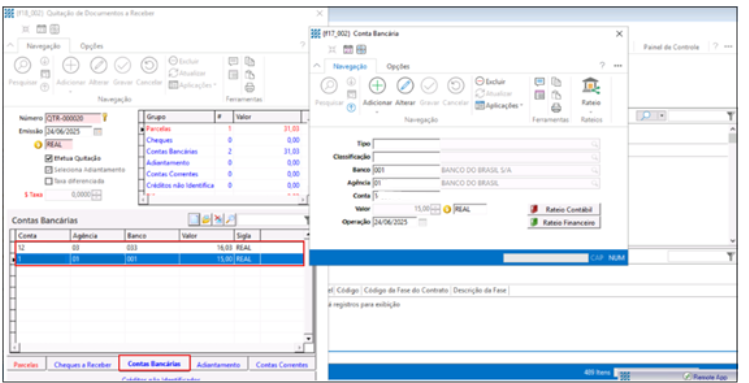Click the REAL currency coin icon beside Valor
The height and width of the screenshot is (383, 749).
point(448,209)
